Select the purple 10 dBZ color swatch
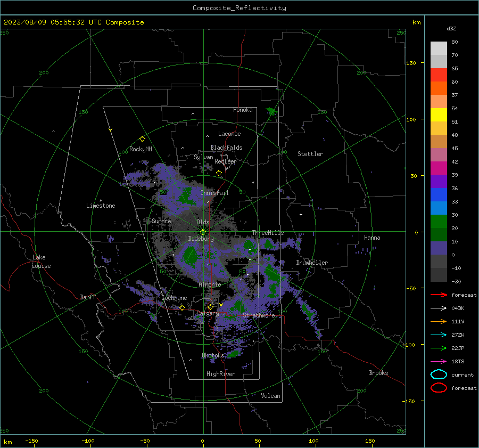The height and width of the screenshot is (448, 479). 439,248
